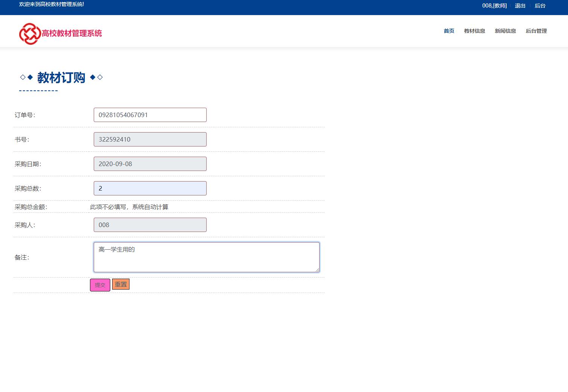
Task: Focus the 采购总数 quantity field
Action: pos(150,188)
